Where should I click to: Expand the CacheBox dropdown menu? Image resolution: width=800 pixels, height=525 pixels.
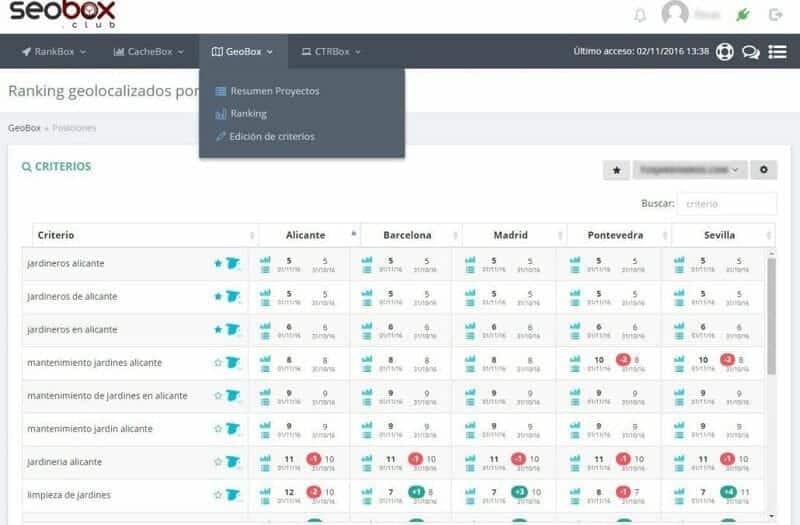[x=148, y=52]
